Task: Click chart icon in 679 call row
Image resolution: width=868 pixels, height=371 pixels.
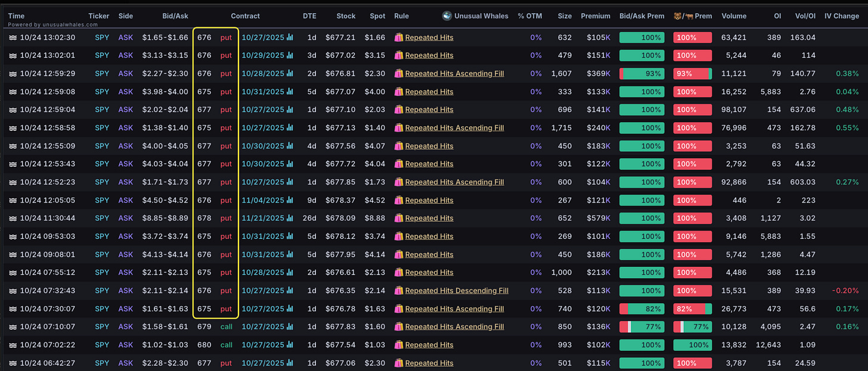Action: [x=290, y=327]
